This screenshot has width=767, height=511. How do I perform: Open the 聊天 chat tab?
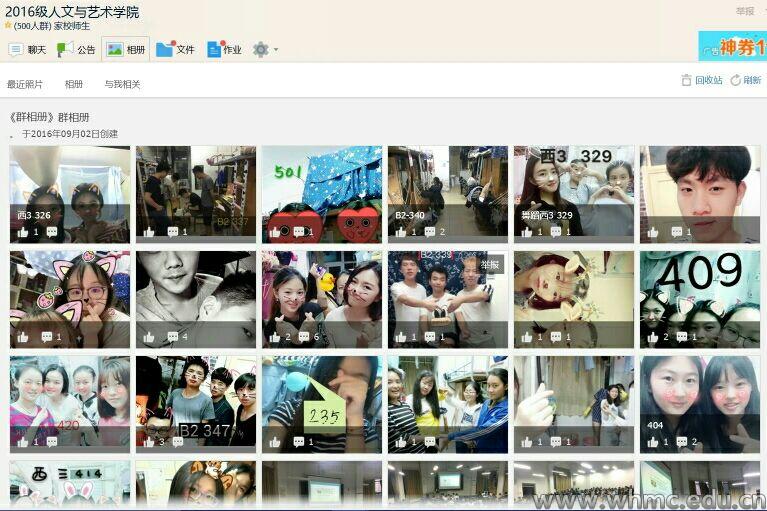pyautogui.click(x=27, y=49)
